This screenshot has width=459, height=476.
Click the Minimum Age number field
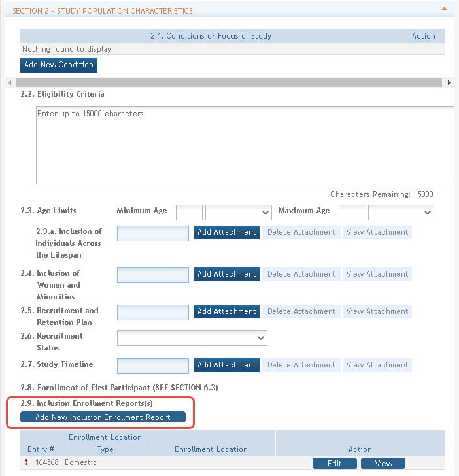tap(189, 212)
